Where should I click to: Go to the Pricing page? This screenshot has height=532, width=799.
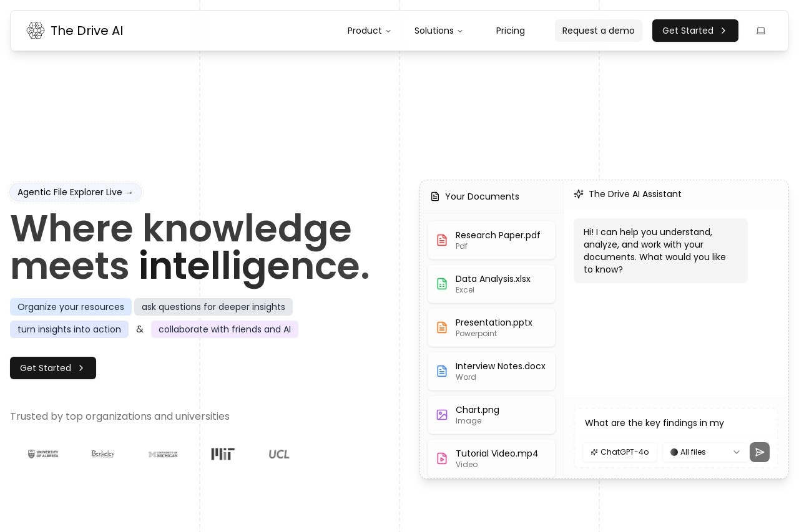coord(511,31)
